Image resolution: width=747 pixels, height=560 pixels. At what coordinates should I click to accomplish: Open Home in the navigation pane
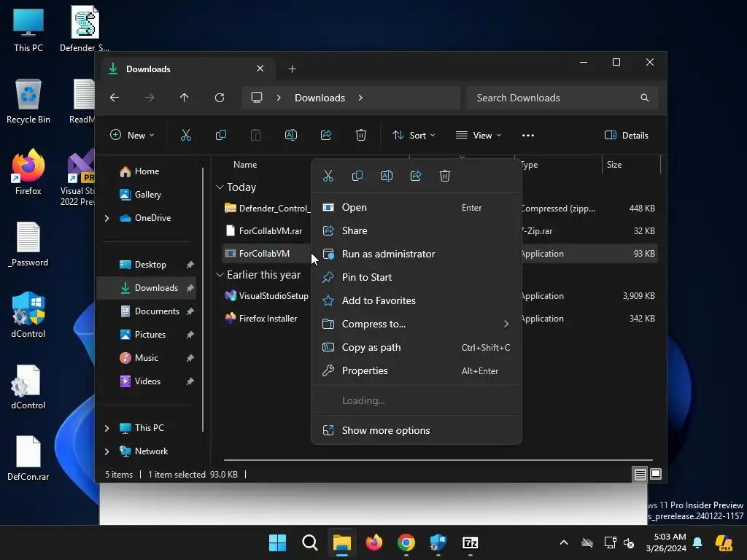(146, 171)
